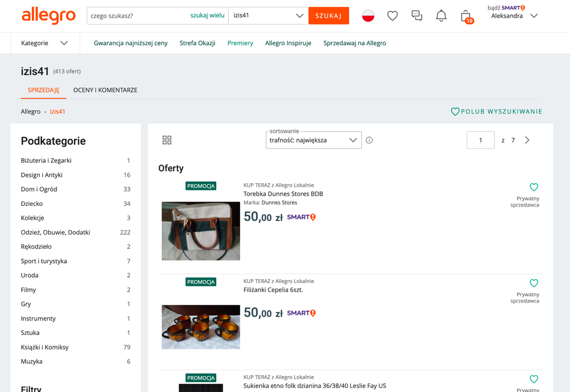The width and height of the screenshot is (570, 392).
Task: Open the Filiżanki cups thumbnail
Action: click(201, 327)
